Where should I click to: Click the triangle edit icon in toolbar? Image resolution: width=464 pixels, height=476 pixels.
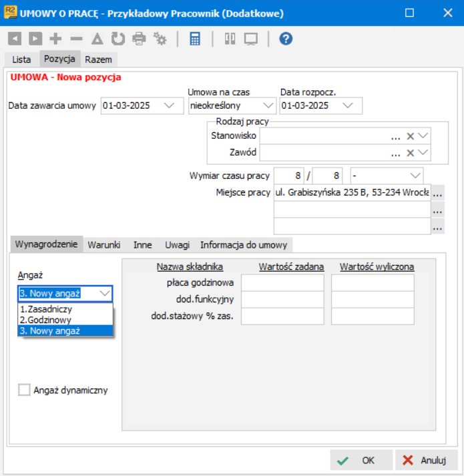click(97, 39)
